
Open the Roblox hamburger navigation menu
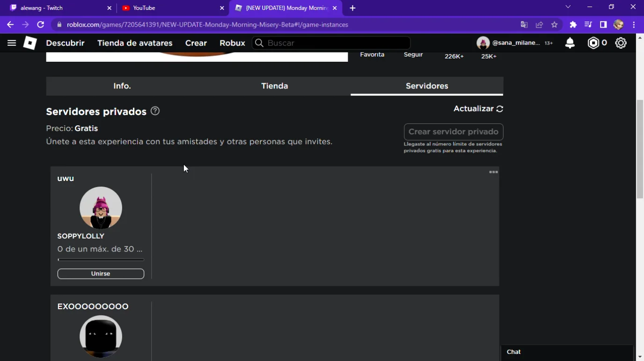(12, 43)
